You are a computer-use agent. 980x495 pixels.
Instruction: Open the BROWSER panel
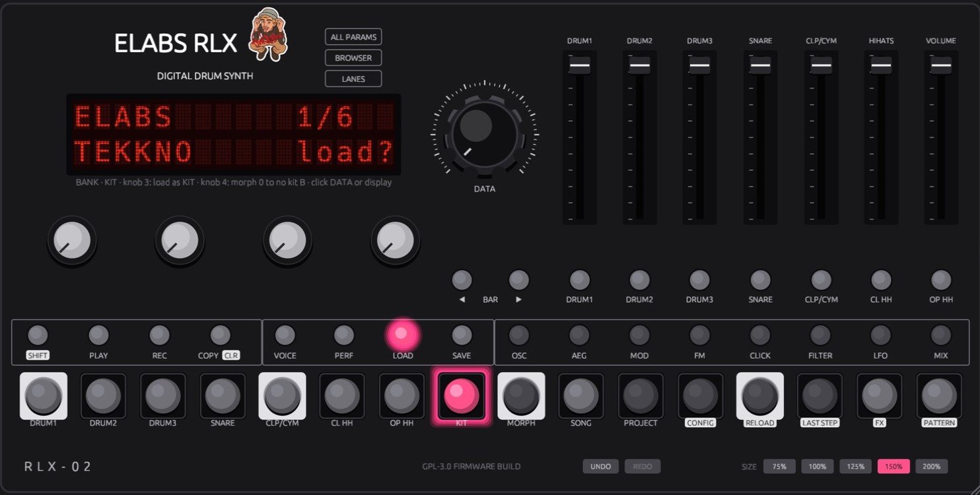pos(353,58)
